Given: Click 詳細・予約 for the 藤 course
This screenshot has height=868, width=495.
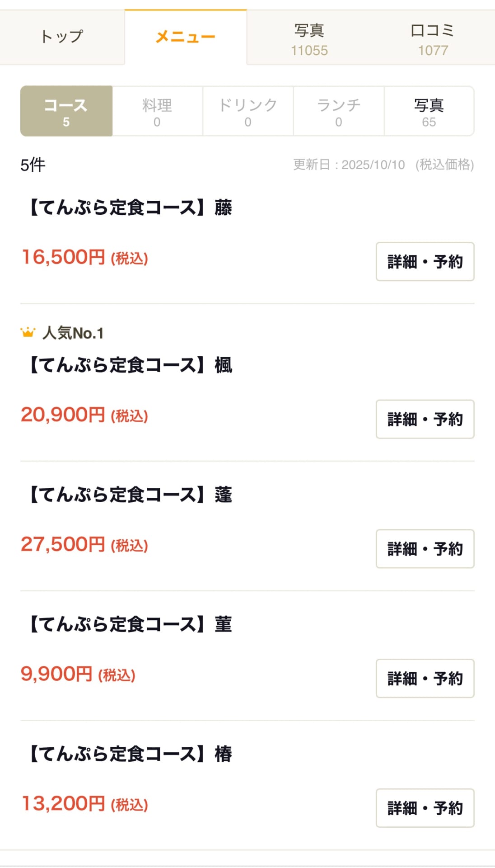Looking at the screenshot, I should point(425,262).
